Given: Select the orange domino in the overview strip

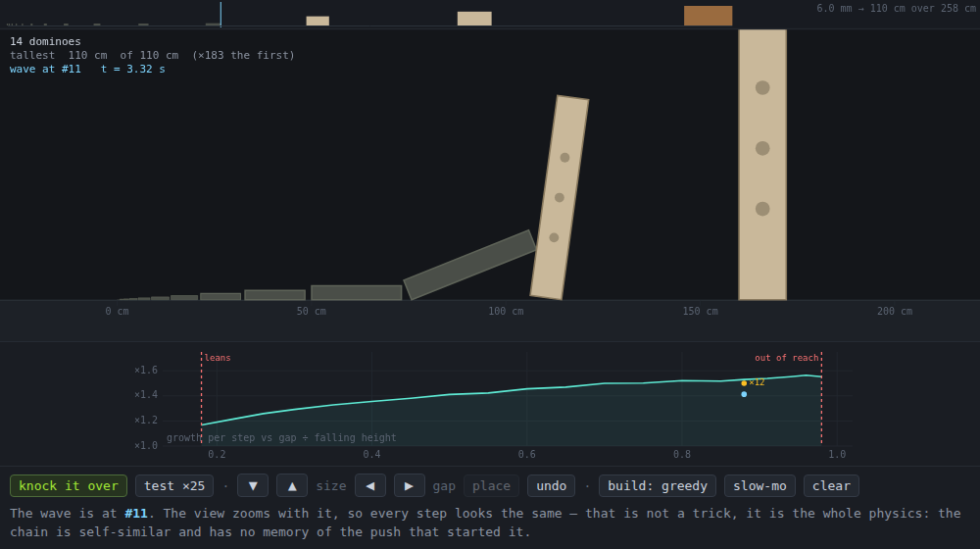Looking at the screenshot, I should pos(708,16).
